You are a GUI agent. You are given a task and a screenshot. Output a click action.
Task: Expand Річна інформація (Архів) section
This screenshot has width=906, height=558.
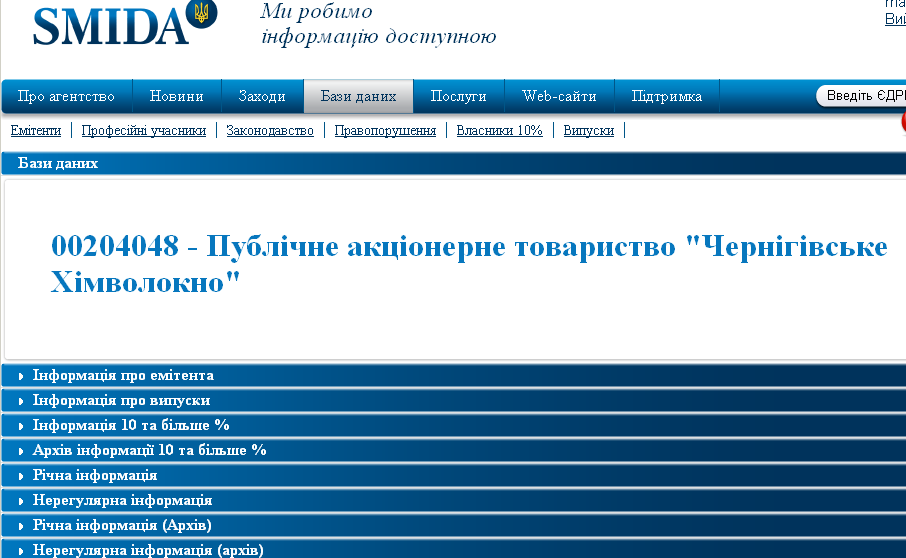pyautogui.click(x=454, y=525)
